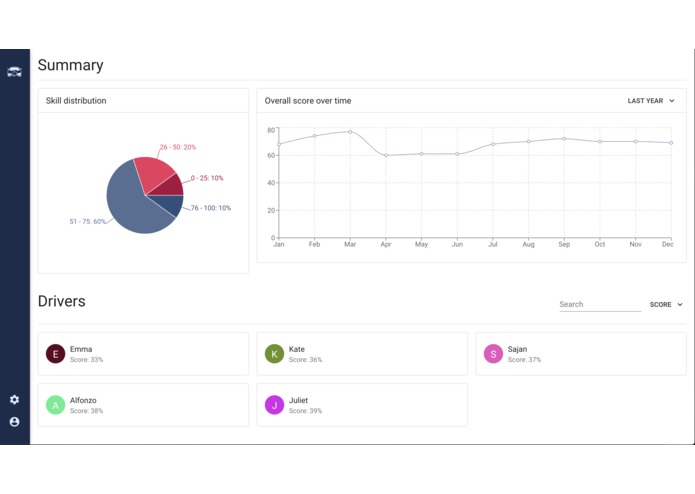Click the '76 - 100: 10%' pie label
Screen dimensions: 695x494
tap(211, 208)
